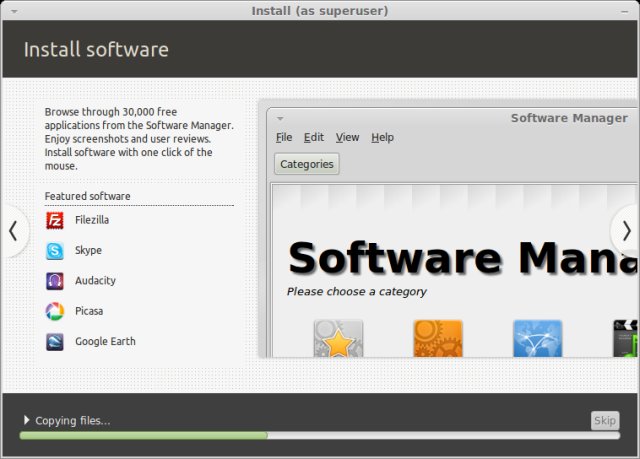Click the Software Manager window title
Viewport: 640px width, 459px height.
click(569, 118)
